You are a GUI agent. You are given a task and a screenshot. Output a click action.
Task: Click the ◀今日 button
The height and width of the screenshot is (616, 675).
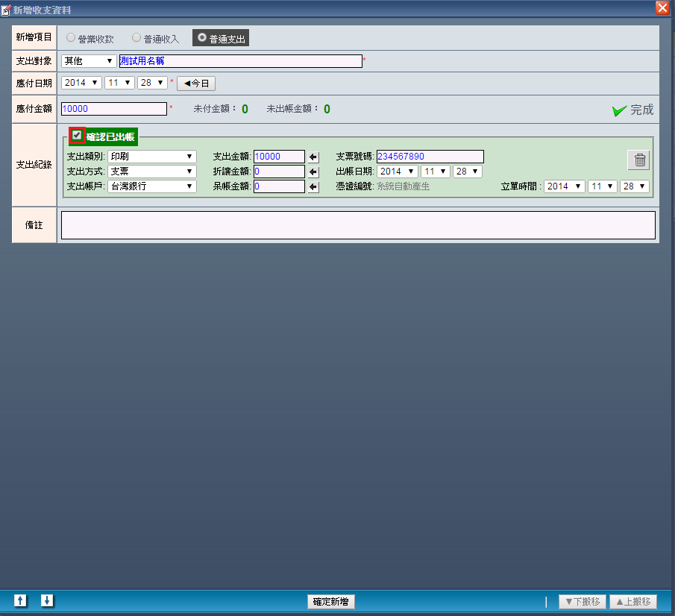tap(196, 84)
